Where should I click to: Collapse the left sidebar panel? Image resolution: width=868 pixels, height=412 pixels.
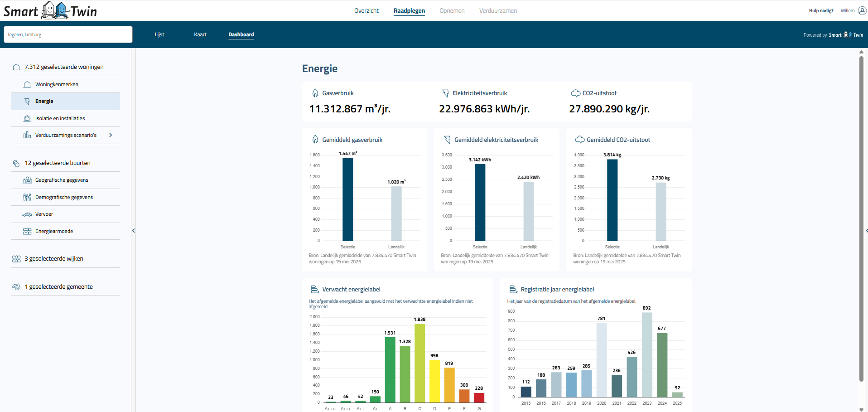(x=134, y=231)
